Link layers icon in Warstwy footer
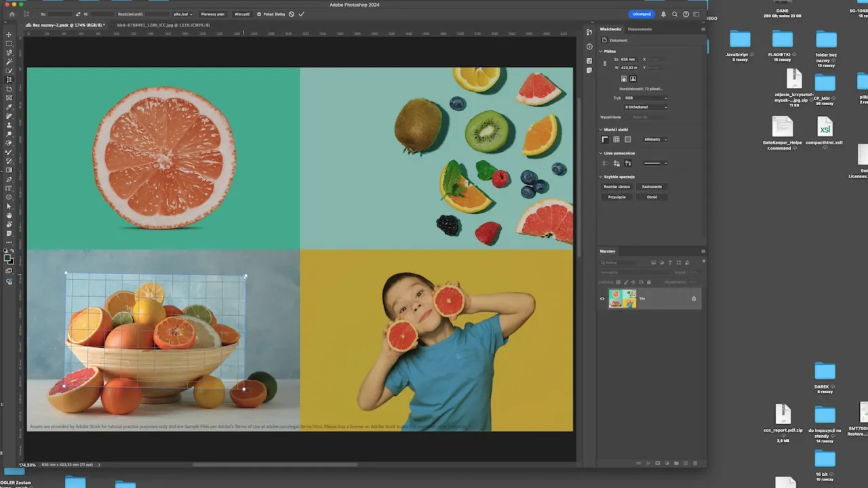Screen dimensions: 868x488 (638, 463)
